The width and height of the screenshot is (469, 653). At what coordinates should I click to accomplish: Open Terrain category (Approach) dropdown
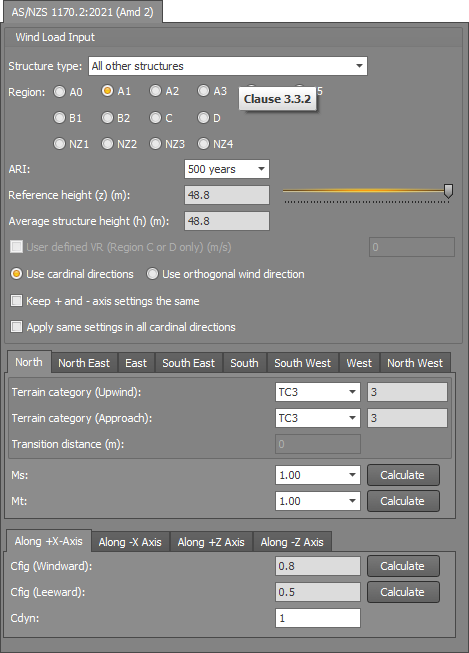pyautogui.click(x=318, y=418)
